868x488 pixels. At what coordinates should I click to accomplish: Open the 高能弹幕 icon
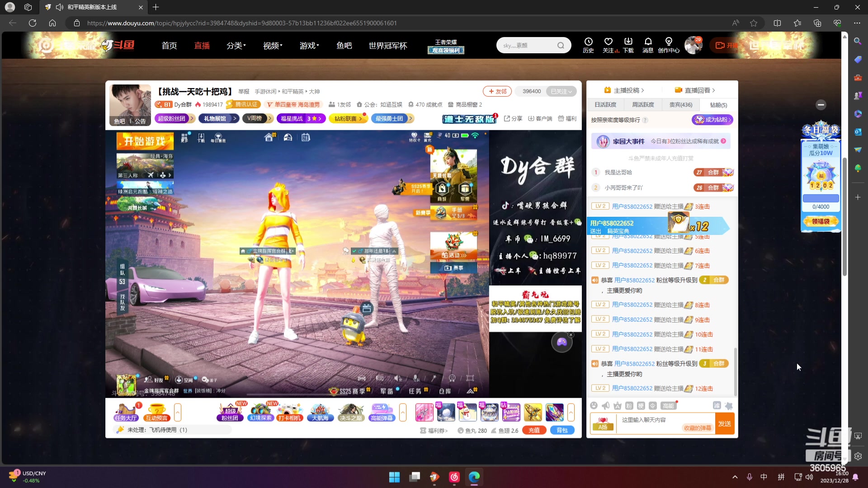382,412
